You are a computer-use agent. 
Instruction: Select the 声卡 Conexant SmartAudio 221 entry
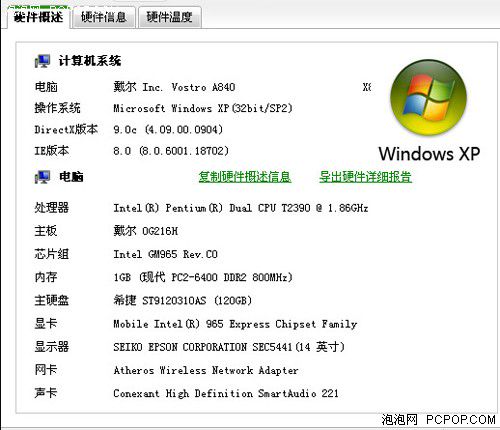tap(186, 393)
